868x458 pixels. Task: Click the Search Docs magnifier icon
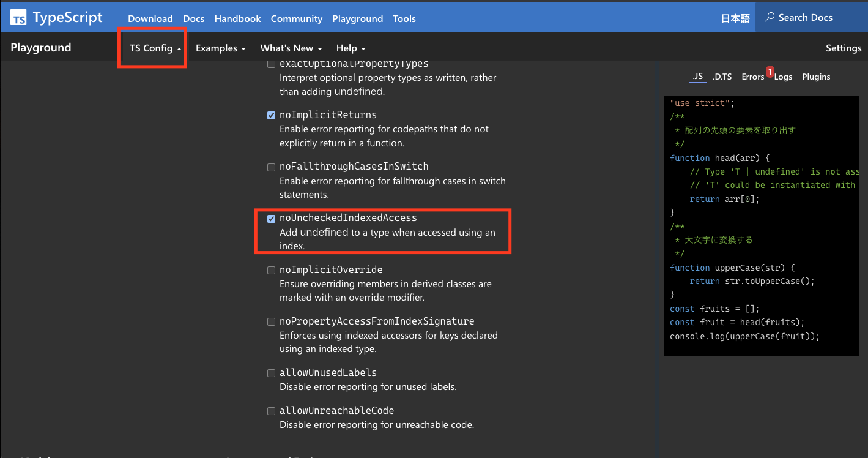[770, 17]
